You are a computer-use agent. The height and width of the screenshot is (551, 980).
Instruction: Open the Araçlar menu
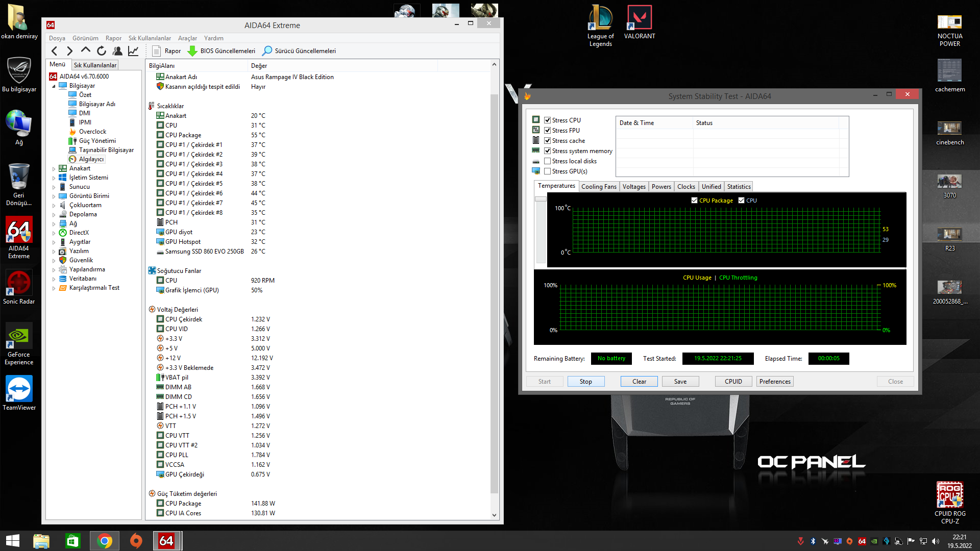pos(187,38)
